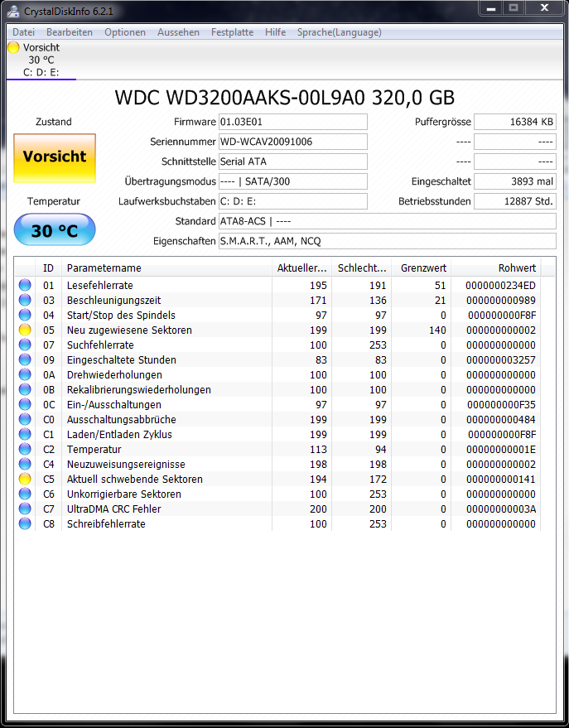Viewport: 569px width, 728px height.
Task: Click the status orb for UltraDMA CRC Fehler
Action: (x=25, y=509)
